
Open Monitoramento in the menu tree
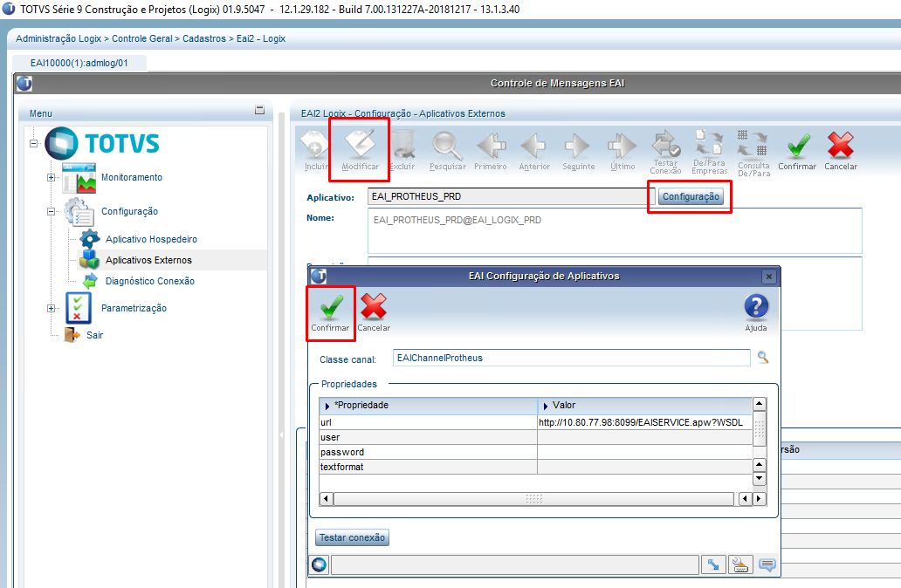point(132,177)
